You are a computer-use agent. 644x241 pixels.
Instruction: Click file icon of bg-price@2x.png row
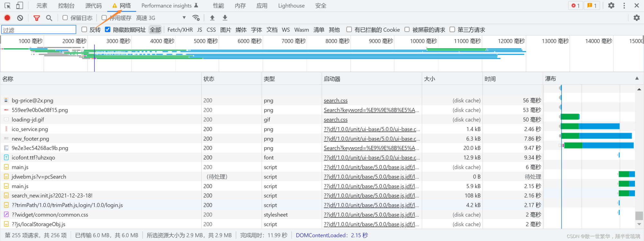coord(6,100)
